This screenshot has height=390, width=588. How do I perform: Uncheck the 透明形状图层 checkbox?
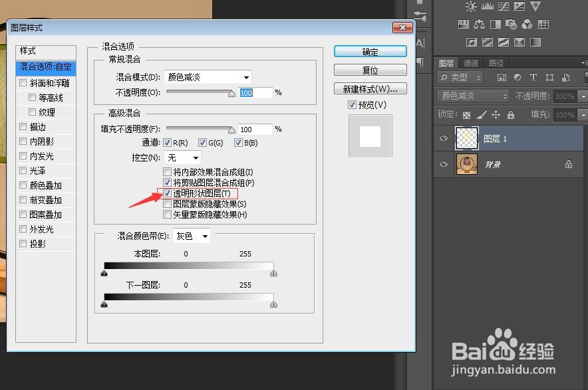pos(167,193)
